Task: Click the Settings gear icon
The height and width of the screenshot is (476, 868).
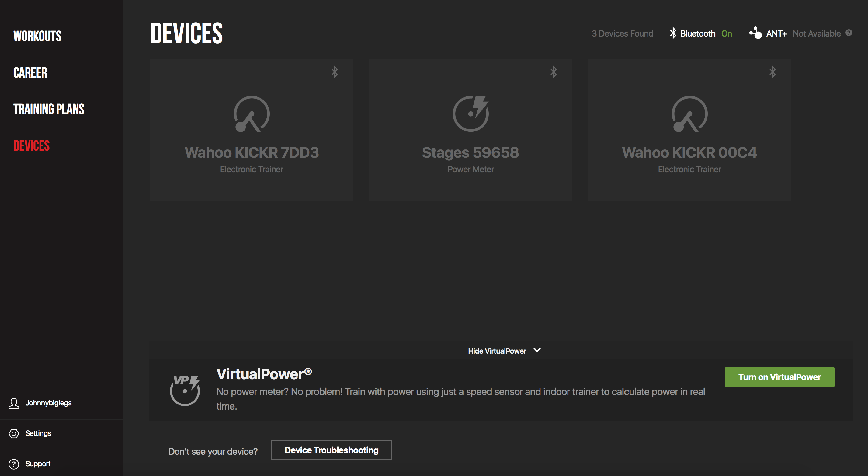Action: click(x=14, y=433)
